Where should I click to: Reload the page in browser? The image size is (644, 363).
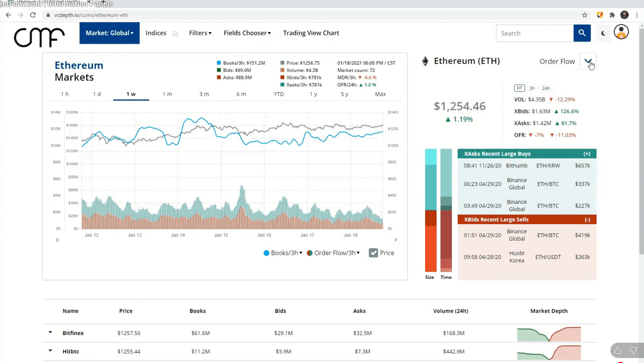(33, 15)
